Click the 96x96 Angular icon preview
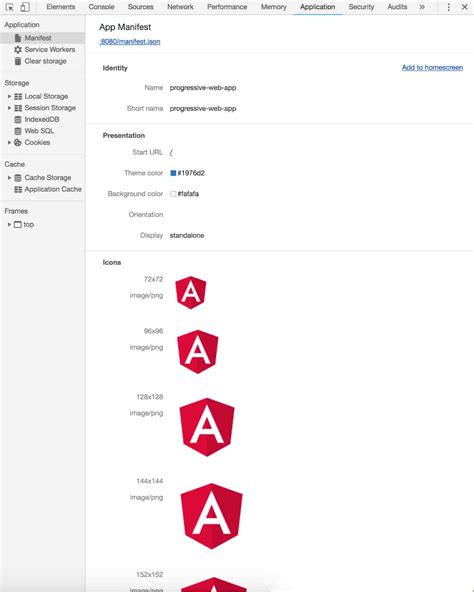The width and height of the screenshot is (474, 592). tap(198, 352)
